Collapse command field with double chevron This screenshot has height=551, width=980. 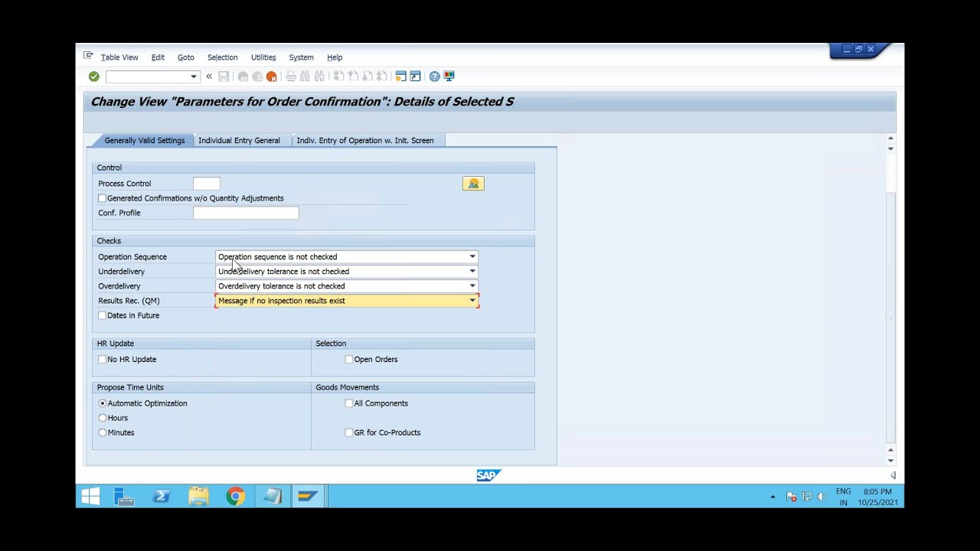pos(209,77)
